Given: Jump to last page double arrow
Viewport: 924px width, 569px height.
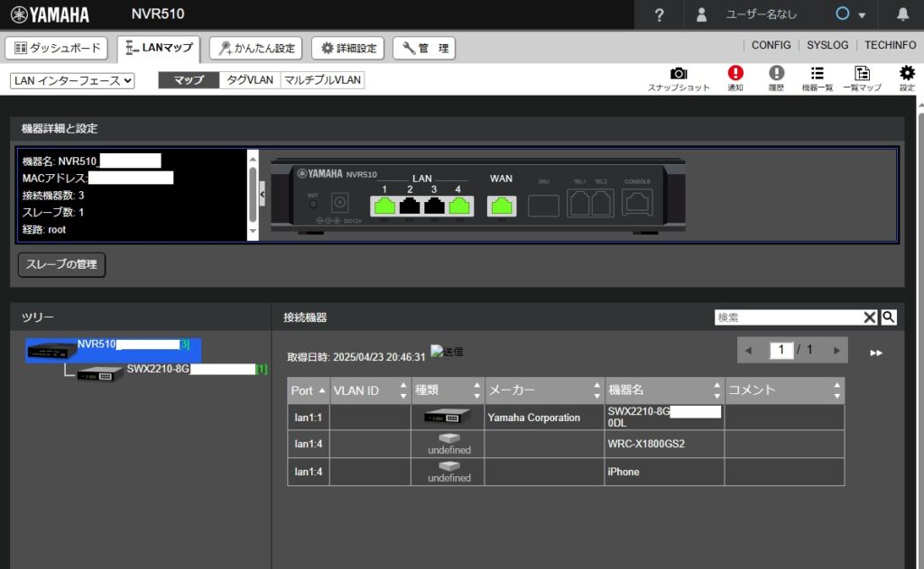Looking at the screenshot, I should 876,353.
